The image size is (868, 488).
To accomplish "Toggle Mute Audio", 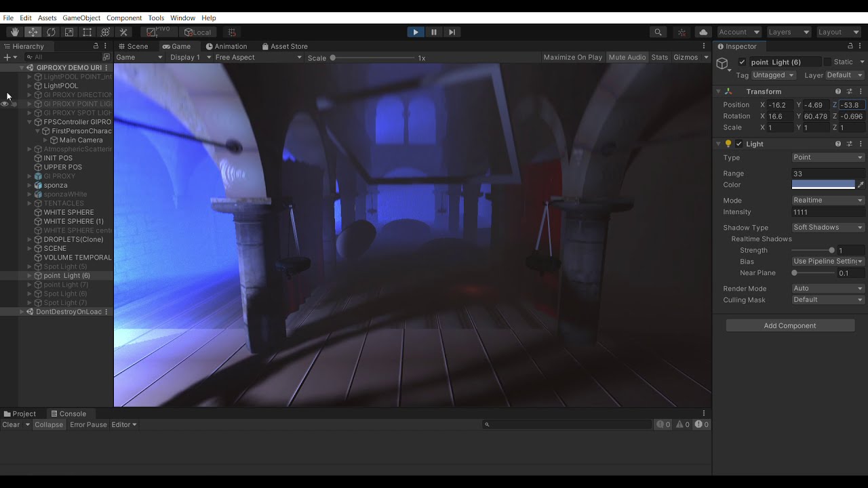I will (x=627, y=58).
